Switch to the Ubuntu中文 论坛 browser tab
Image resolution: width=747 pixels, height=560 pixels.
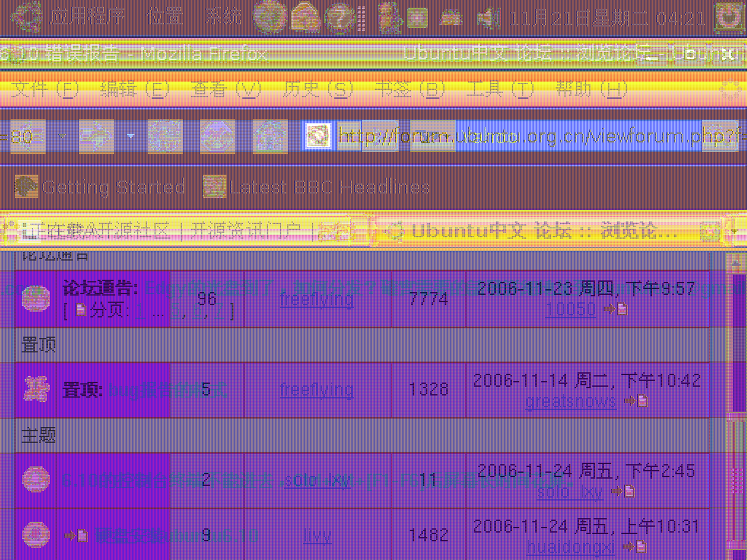[x=548, y=232]
